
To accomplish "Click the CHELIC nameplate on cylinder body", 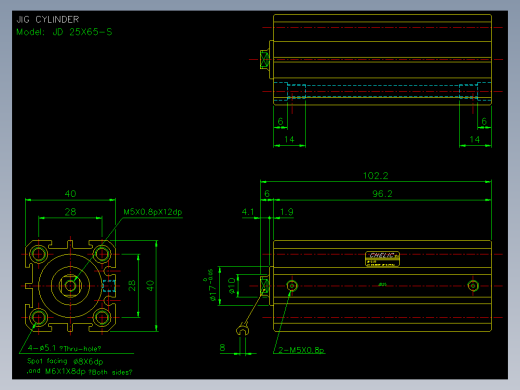I will tap(382, 259).
